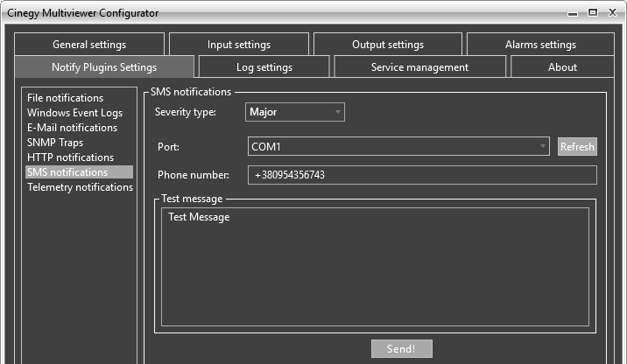Open the Log settings tab
Image resolution: width=627 pixels, height=364 pixels.
pos(264,67)
